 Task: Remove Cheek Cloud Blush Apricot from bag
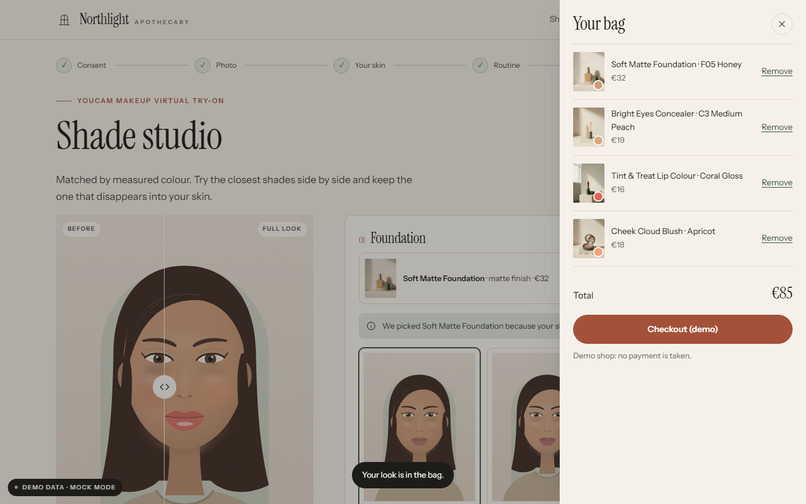pyautogui.click(x=777, y=238)
